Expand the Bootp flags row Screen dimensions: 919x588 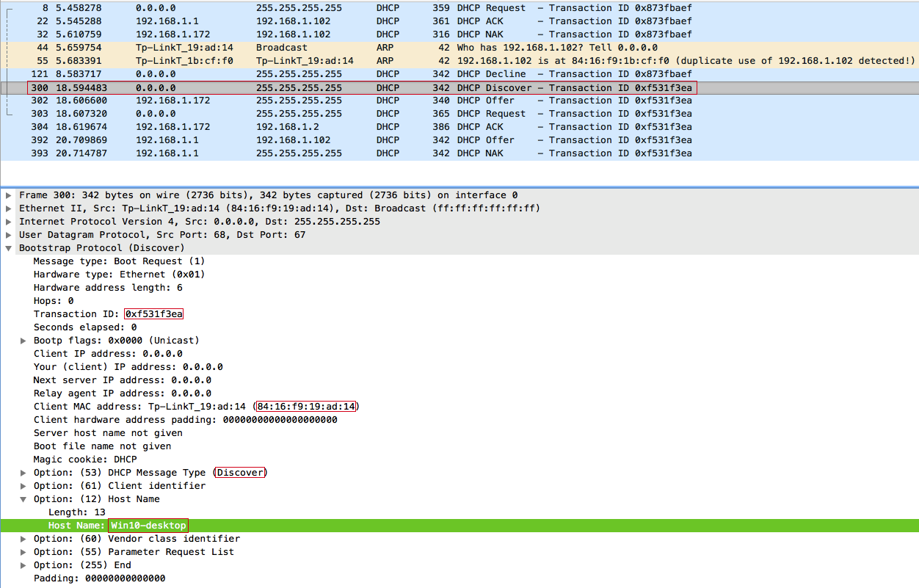point(23,341)
